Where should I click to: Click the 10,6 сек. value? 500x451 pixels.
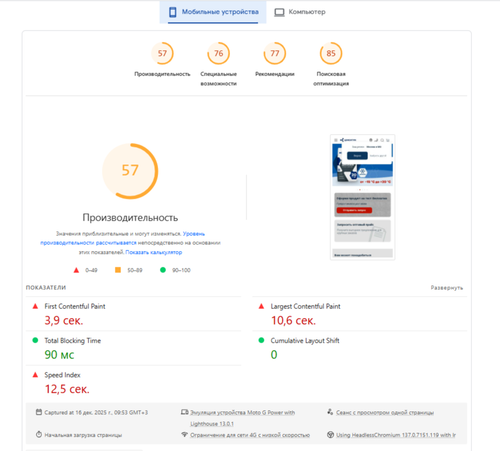(x=293, y=320)
